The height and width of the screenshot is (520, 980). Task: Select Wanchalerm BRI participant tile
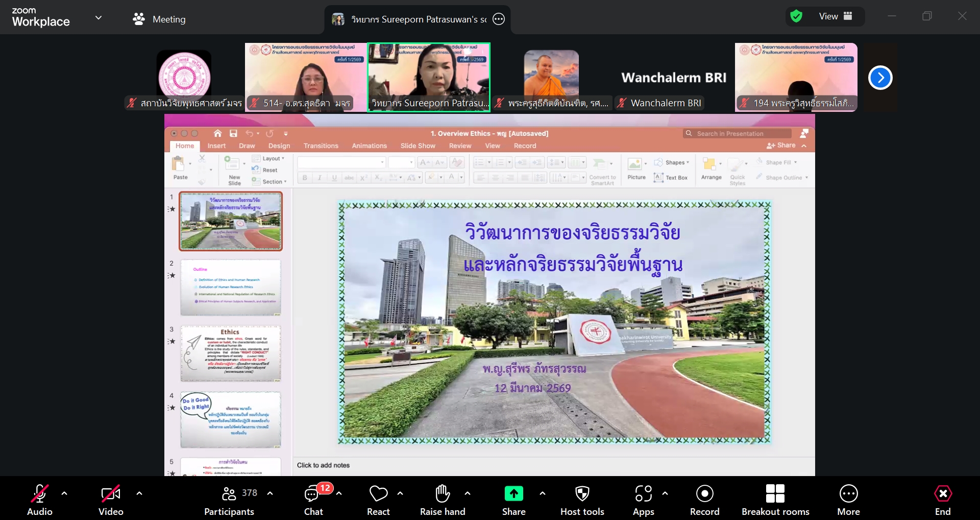[673, 78]
